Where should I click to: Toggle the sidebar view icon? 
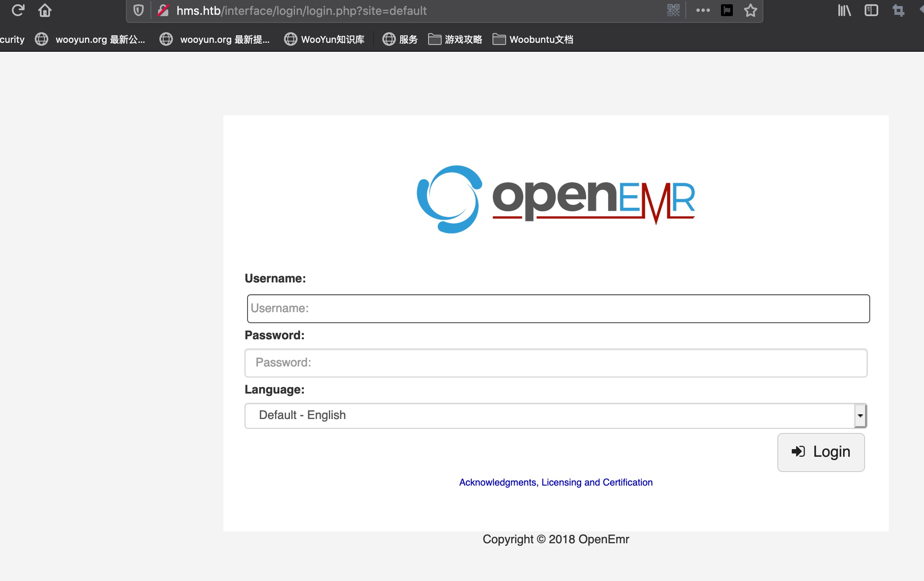coord(871,10)
